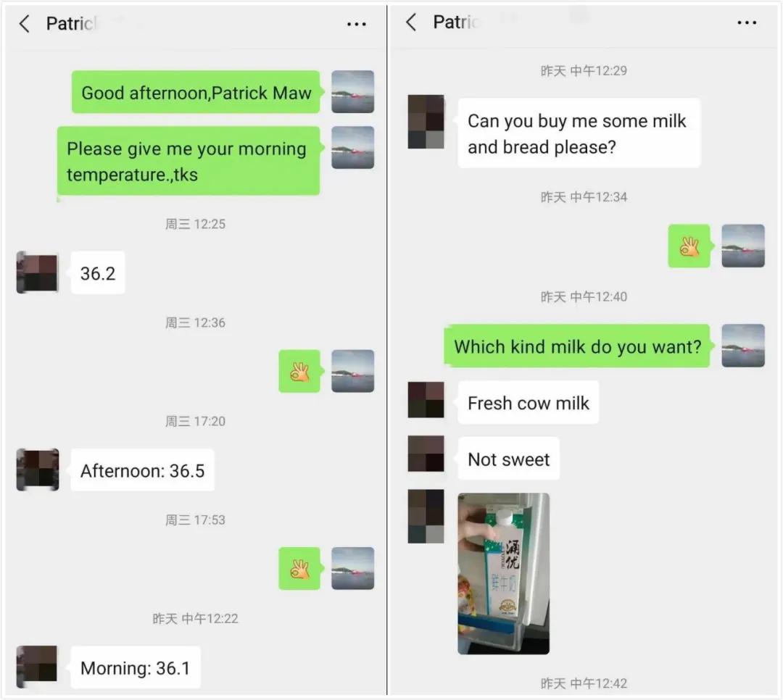Tap Patrick's avatar beside the '36.2' message

(38, 272)
